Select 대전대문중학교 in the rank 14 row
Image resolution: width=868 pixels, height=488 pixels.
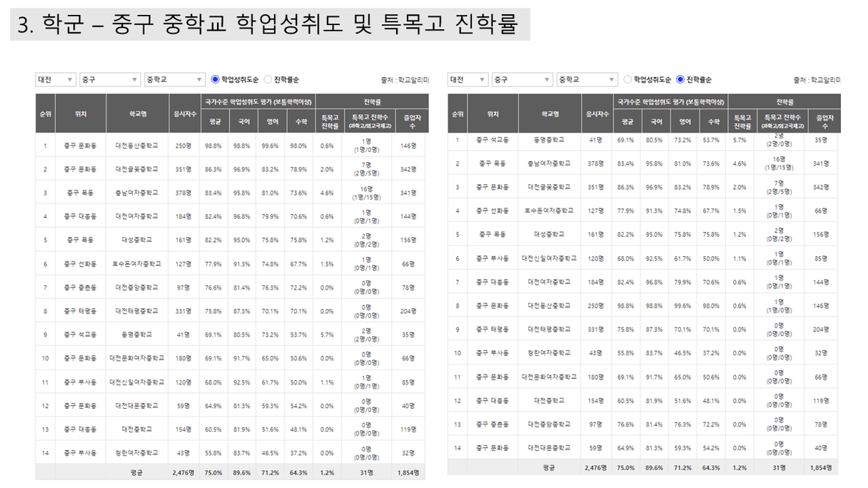click(x=550, y=448)
